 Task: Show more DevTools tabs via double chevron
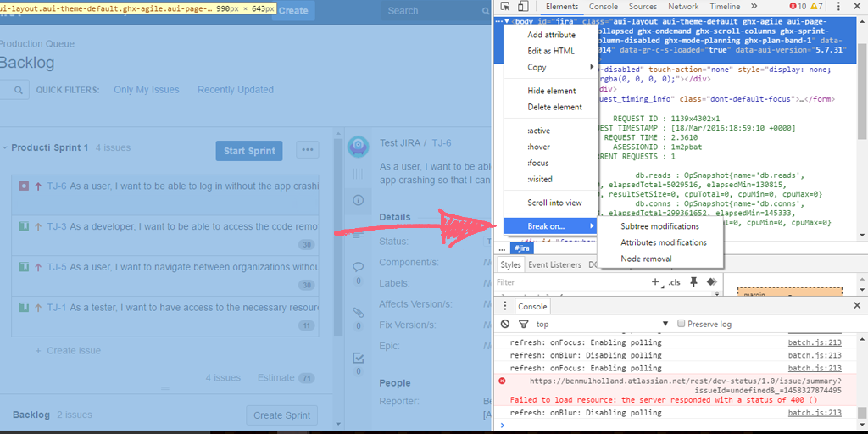click(x=754, y=7)
